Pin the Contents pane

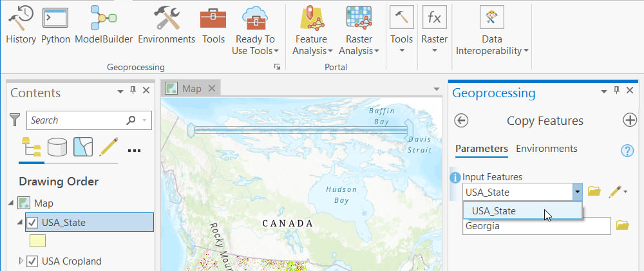133,91
